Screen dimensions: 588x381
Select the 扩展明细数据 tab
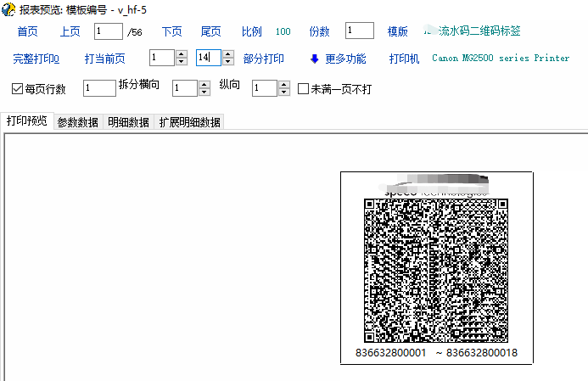coord(190,122)
